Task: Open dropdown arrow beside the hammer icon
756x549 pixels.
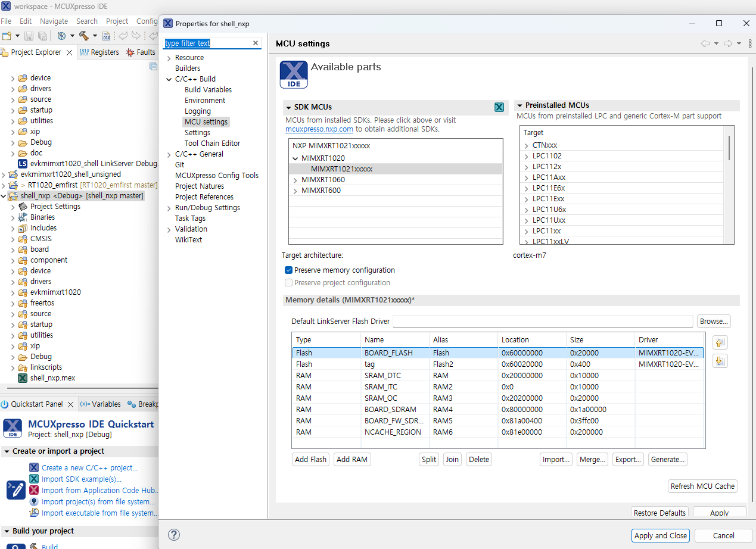Action: point(95,36)
